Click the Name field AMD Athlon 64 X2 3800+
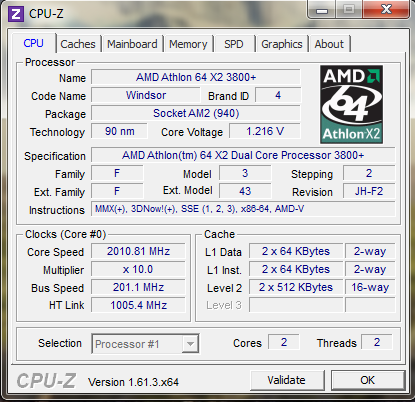Screen dimensions: 415x402 (x=196, y=77)
